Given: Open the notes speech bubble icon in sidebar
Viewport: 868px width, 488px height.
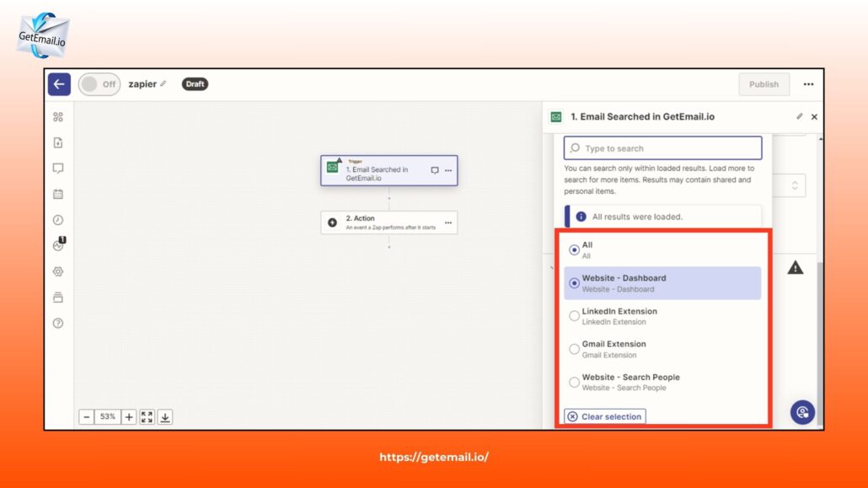Looking at the screenshot, I should click(57, 168).
